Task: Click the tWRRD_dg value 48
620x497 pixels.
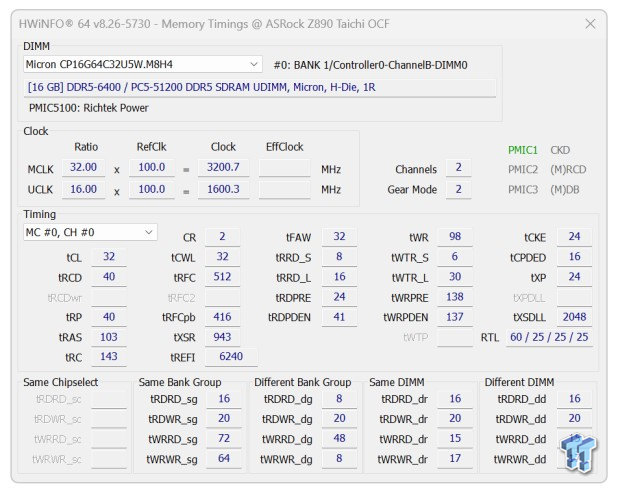Action: coord(339,439)
